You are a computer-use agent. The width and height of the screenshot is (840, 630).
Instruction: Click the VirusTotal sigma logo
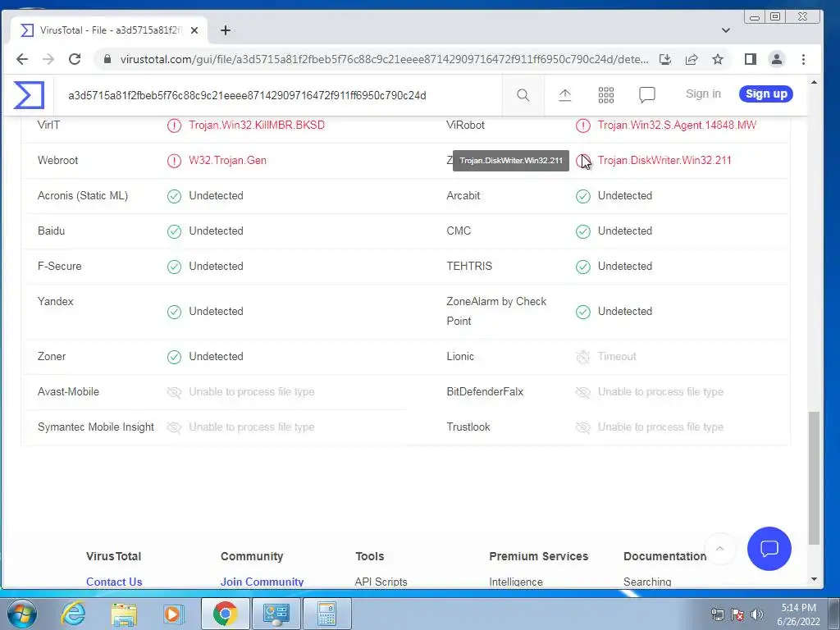(29, 95)
